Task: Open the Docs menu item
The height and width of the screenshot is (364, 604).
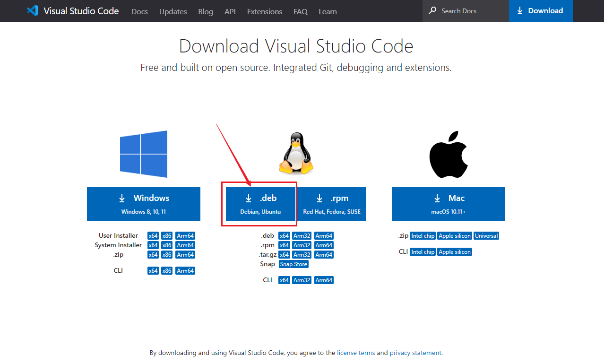Action: (x=139, y=11)
